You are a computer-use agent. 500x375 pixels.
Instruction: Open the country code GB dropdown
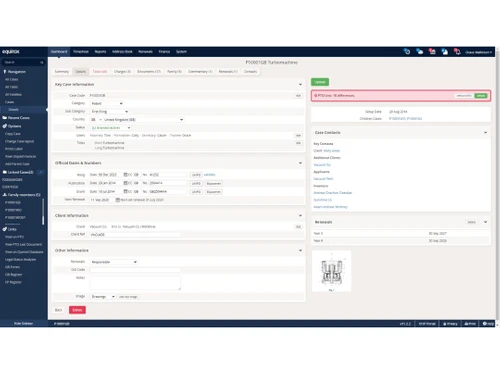(x=96, y=120)
